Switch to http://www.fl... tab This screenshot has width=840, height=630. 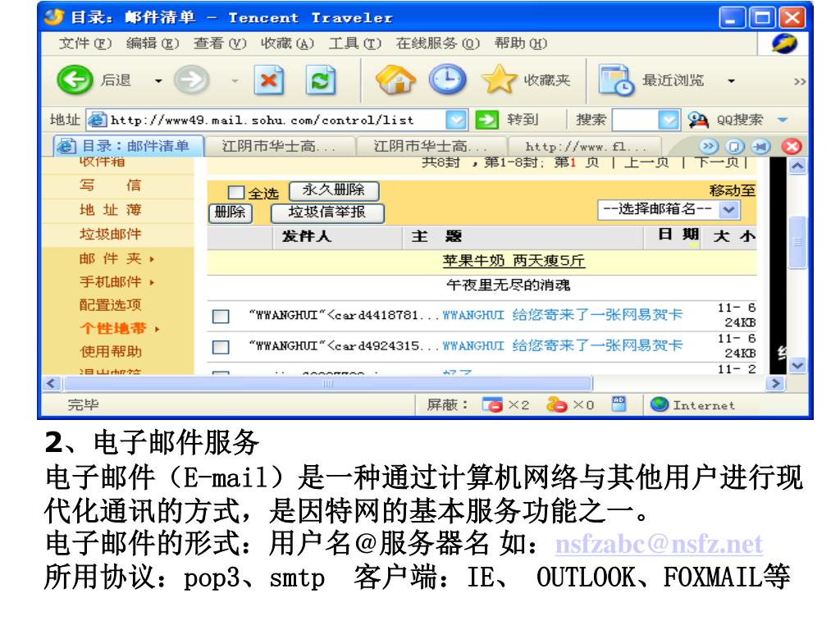585,146
